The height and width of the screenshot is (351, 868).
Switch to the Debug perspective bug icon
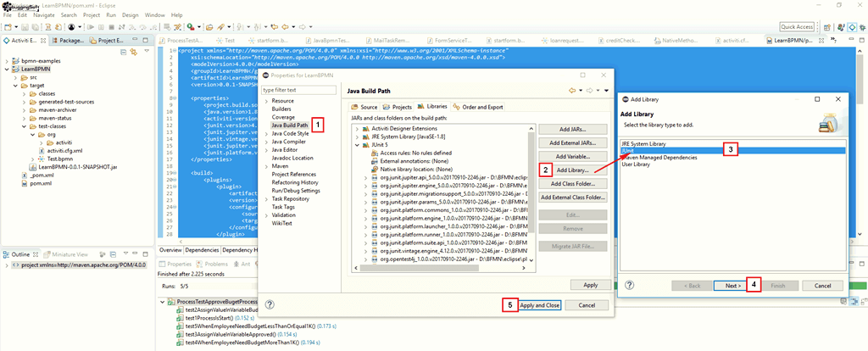[x=862, y=26]
